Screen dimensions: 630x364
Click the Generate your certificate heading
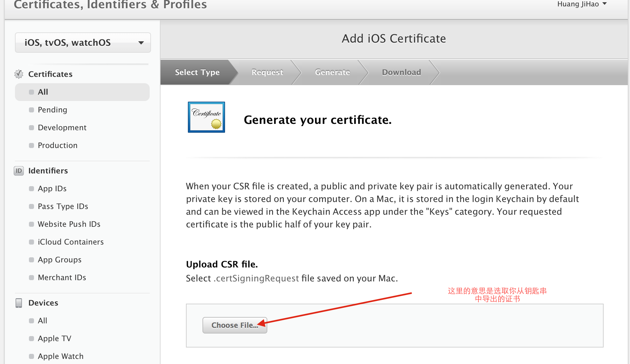pyautogui.click(x=318, y=120)
